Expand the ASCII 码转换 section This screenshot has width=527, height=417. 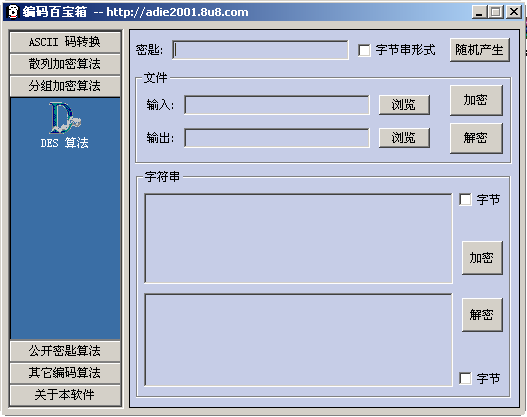(65, 42)
